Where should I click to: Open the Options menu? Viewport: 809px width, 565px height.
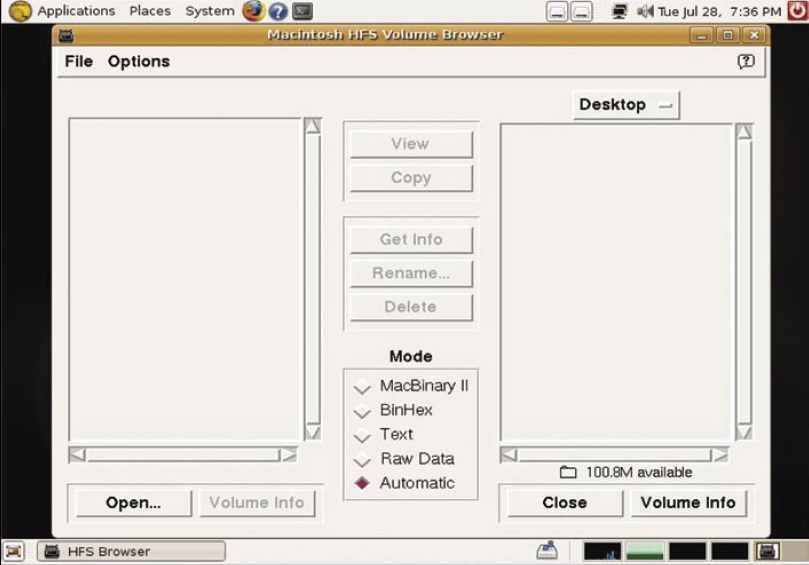[139, 61]
